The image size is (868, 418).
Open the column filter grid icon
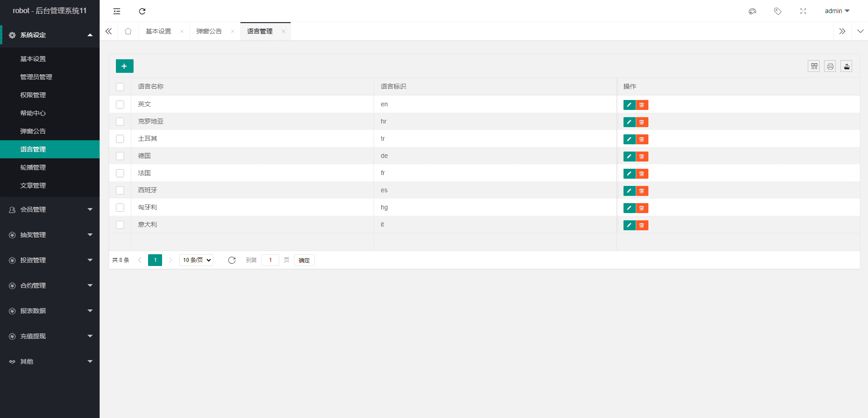tap(814, 66)
